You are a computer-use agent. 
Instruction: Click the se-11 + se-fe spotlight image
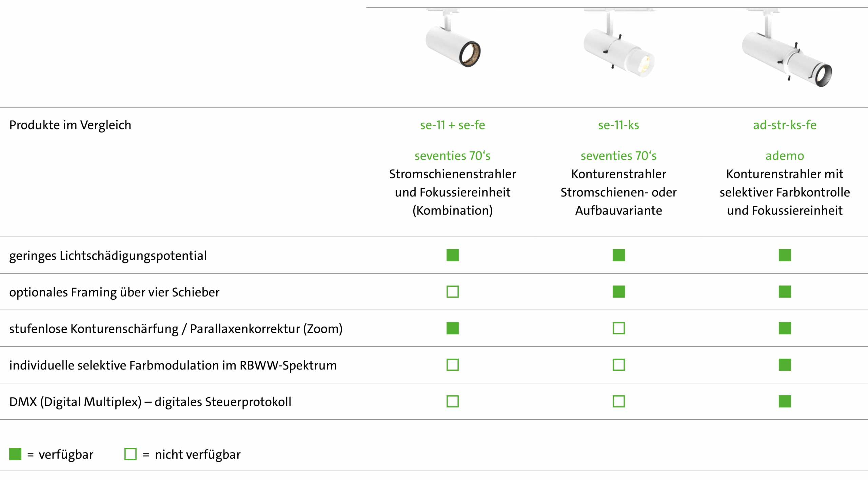453,38
